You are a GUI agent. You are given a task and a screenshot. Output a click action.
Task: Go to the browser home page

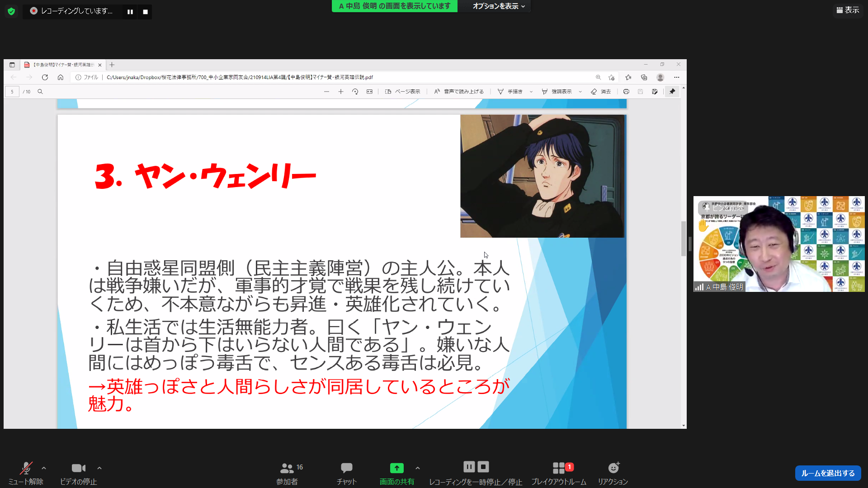[x=60, y=78]
